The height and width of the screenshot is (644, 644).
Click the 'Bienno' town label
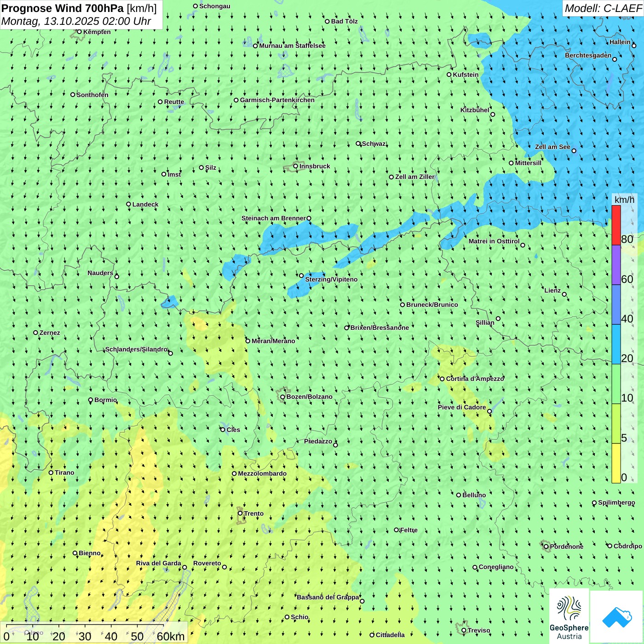(x=90, y=553)
